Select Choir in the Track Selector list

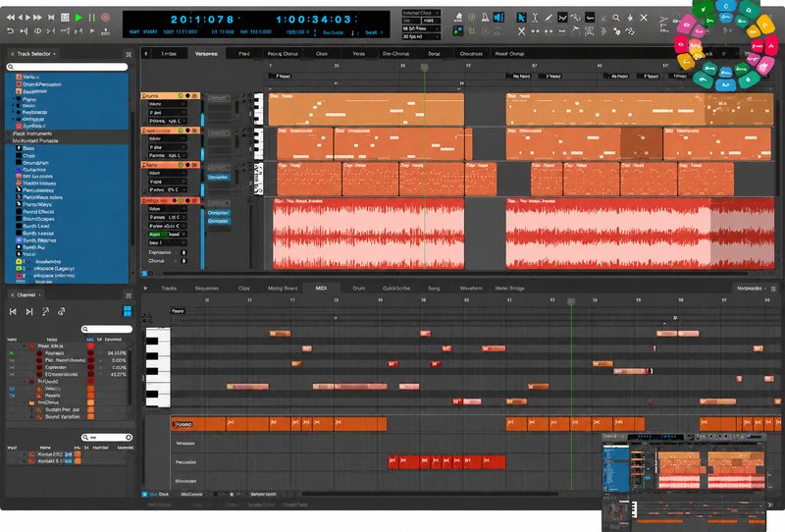(29, 156)
